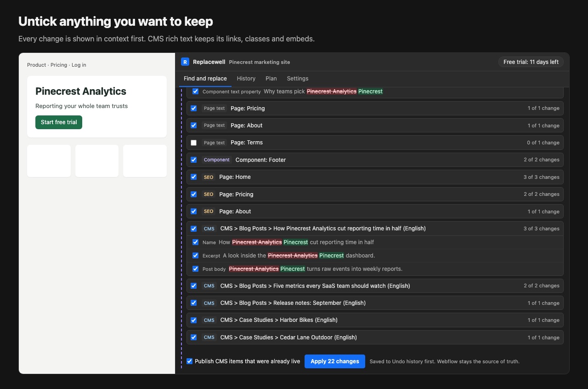Click Apply 22 changes button

tap(335, 361)
